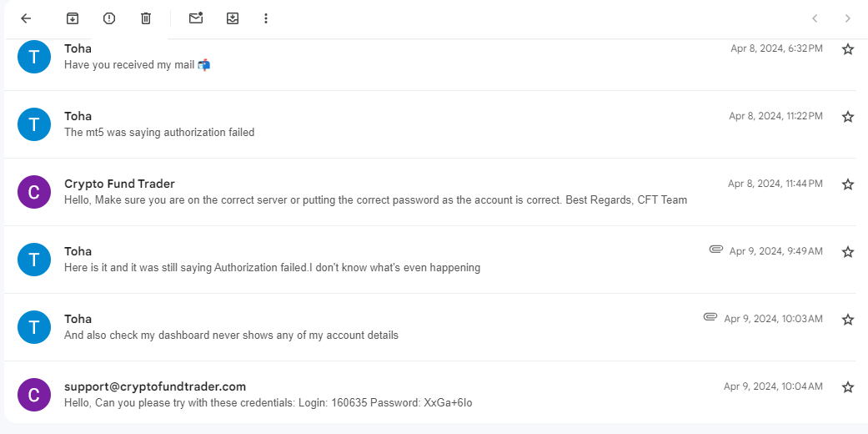Star Toha's 6:32 PM message

click(x=848, y=49)
